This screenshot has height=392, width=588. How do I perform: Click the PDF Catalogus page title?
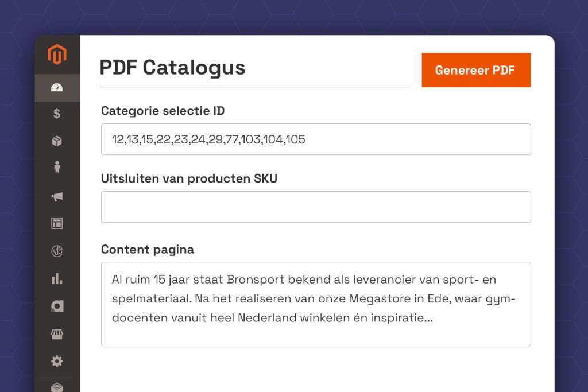pyautogui.click(x=172, y=68)
